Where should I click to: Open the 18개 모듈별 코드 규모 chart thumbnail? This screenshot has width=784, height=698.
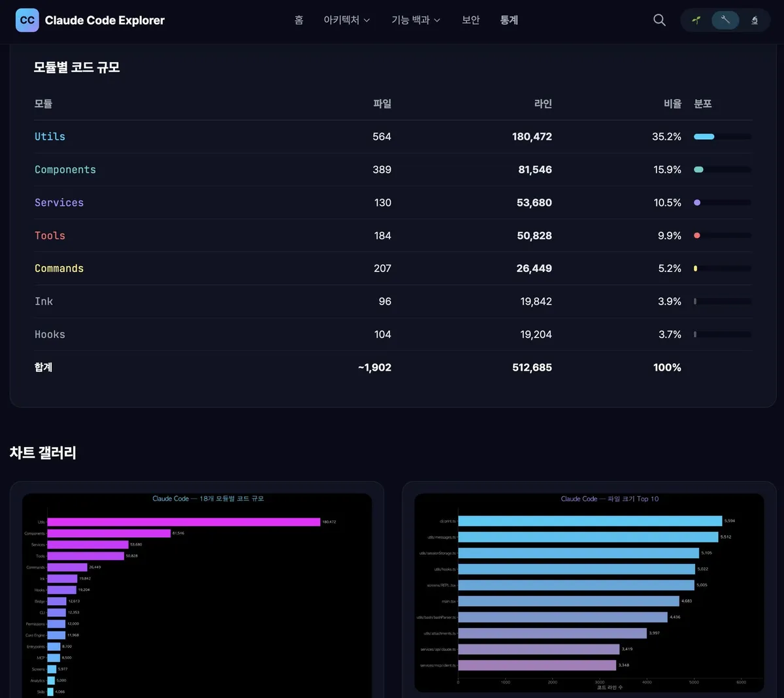pos(197,595)
